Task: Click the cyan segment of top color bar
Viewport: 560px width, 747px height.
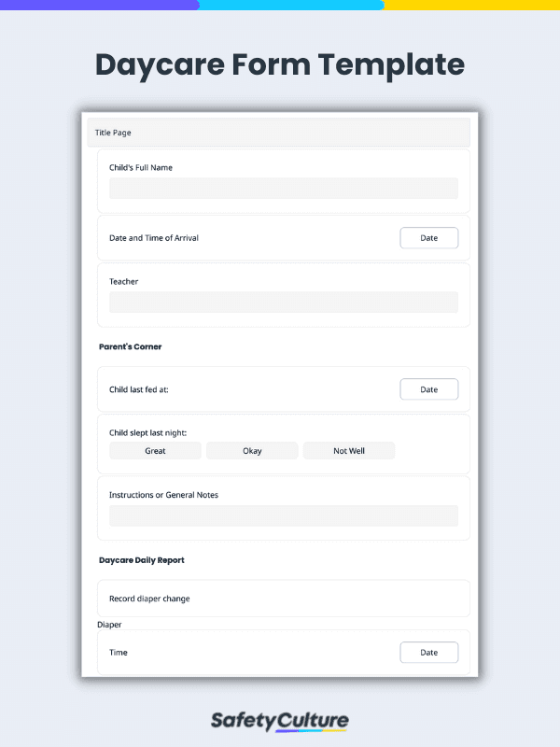Action: coord(291,5)
